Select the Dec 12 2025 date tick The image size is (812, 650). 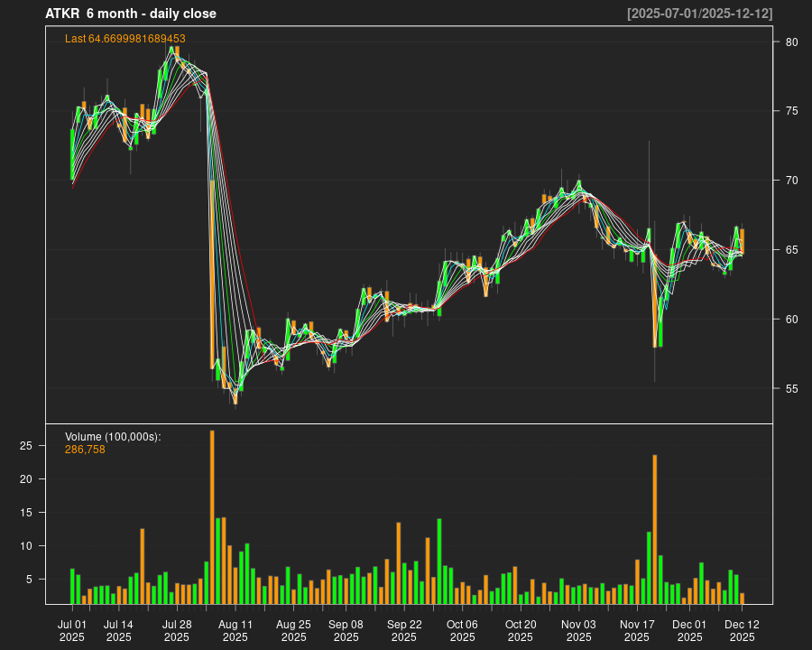tap(742, 630)
